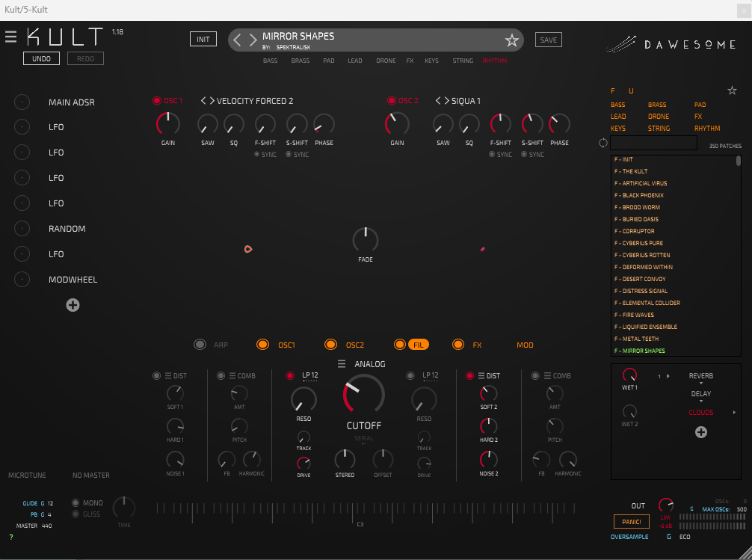Next OSC 2 waveform arrow

[x=446, y=100]
